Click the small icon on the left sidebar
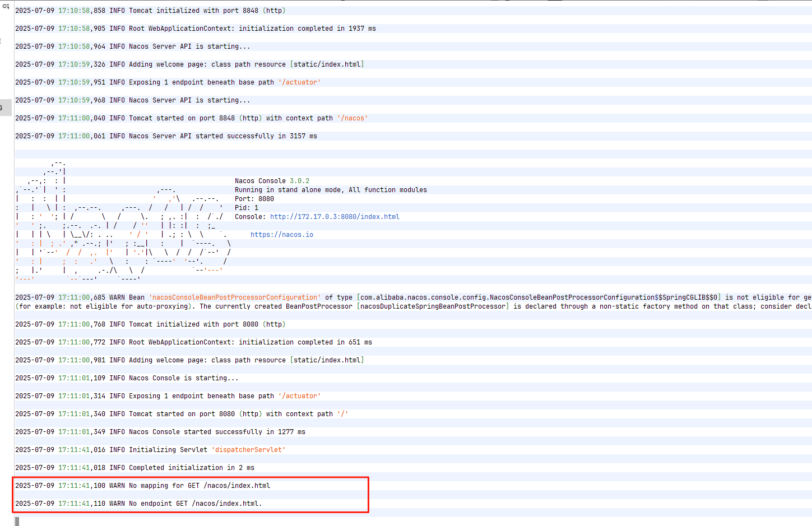 click(x=2, y=41)
